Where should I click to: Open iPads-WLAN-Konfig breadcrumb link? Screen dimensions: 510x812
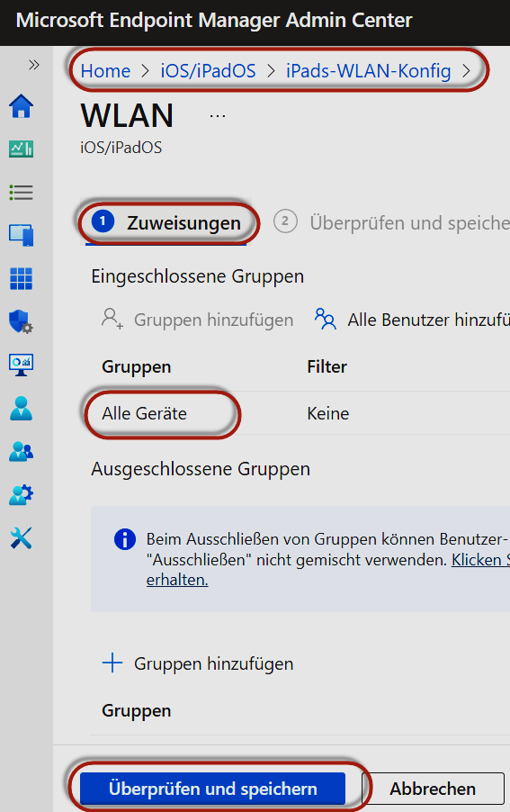pyautogui.click(x=368, y=70)
